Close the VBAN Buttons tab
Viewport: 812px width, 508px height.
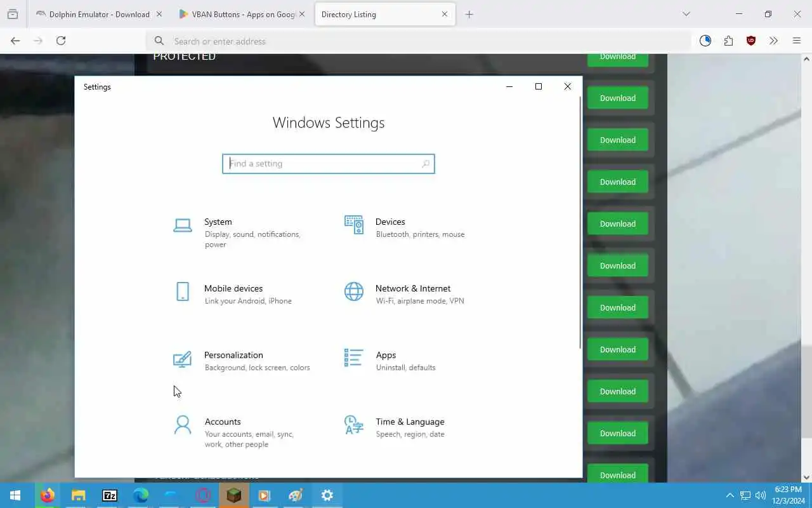(x=302, y=14)
